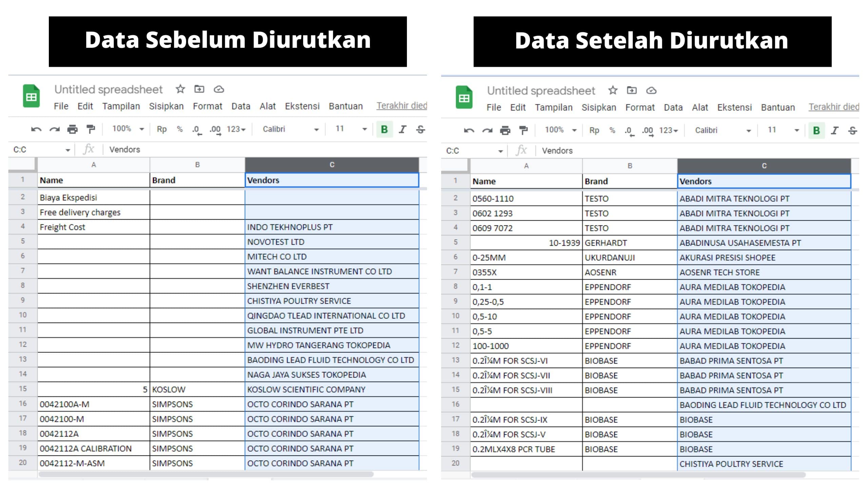Open the Sisipkan menu in the left spreadsheet
Viewport: 868px width, 488px height.
coord(166,106)
